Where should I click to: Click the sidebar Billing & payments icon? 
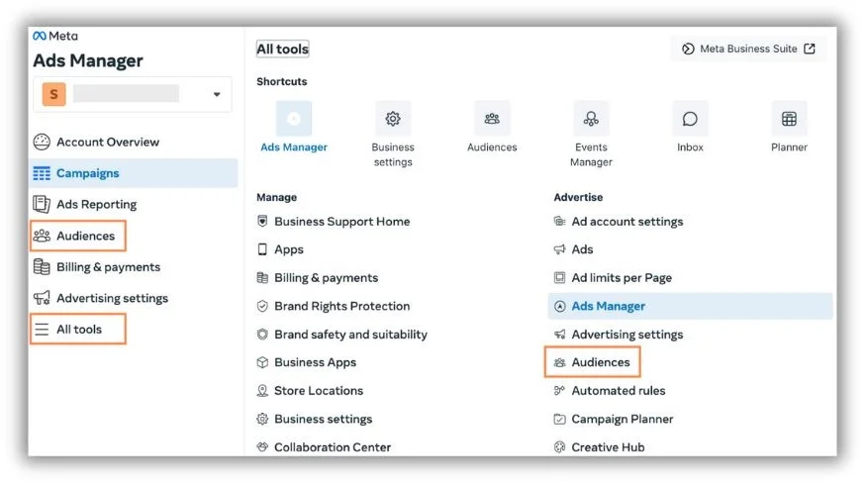point(42,267)
